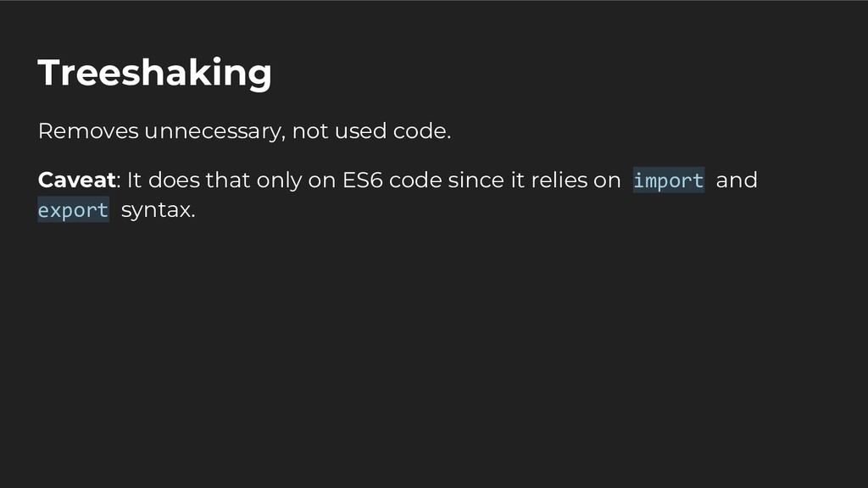Click the word and after import
The height and width of the screenshot is (488, 868).
[x=736, y=180]
